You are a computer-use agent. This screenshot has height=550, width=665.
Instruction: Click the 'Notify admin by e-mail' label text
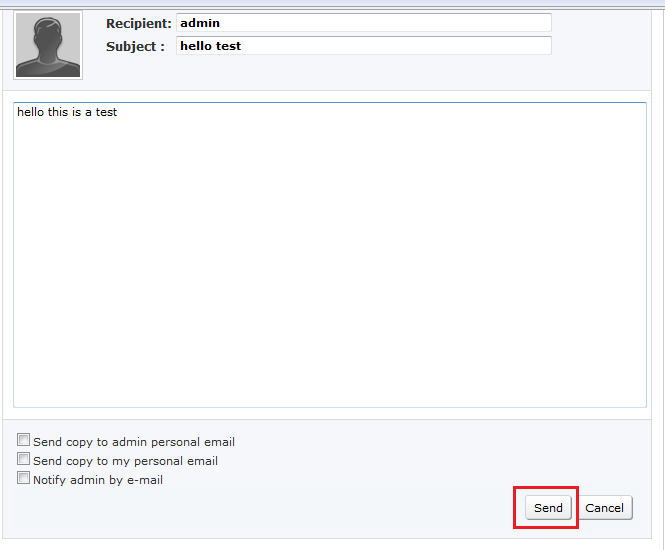click(x=98, y=480)
